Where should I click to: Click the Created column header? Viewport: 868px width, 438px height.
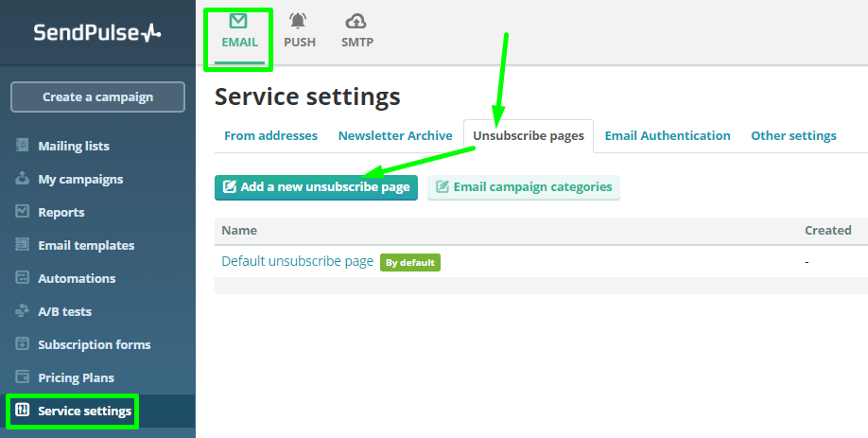click(x=827, y=230)
